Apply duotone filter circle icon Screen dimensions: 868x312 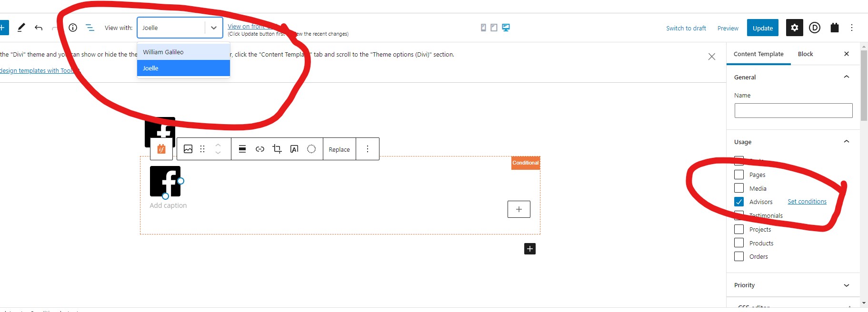[311, 149]
